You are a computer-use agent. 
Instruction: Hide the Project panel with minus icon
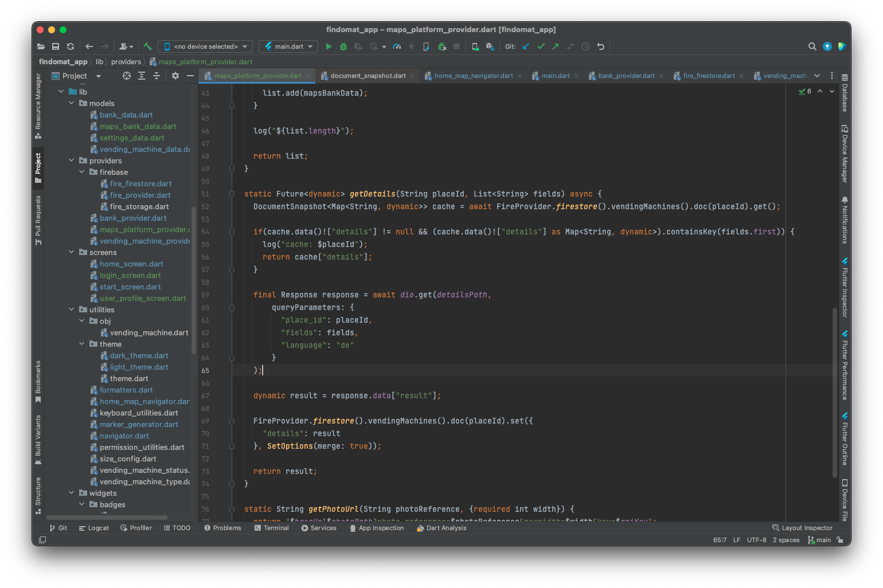190,76
